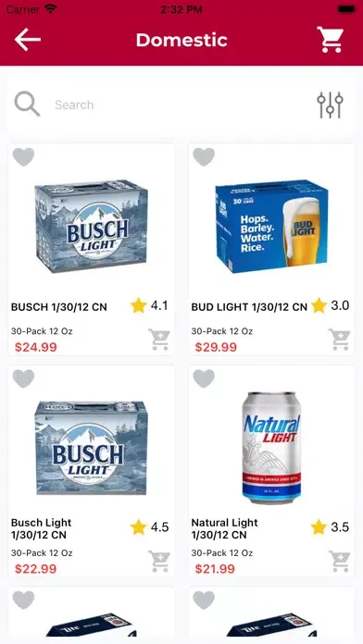Open the Natural Light can image
Screen dimensions: 363x644
271,448
